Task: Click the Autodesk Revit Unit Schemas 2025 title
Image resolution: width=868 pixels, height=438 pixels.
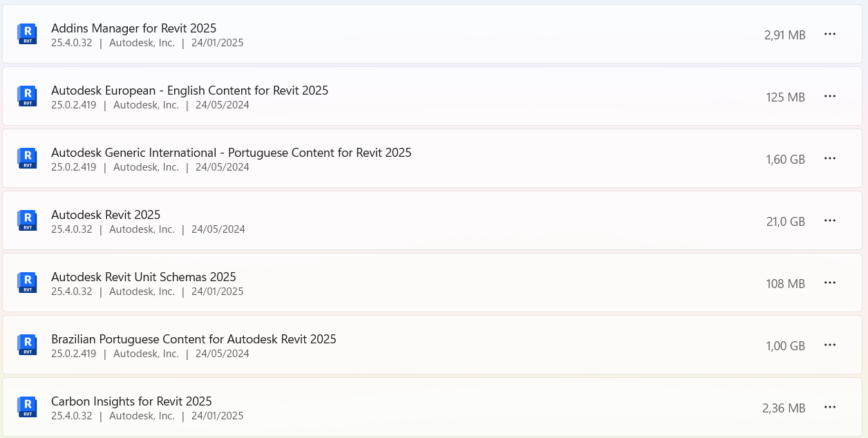Action: 144,277
